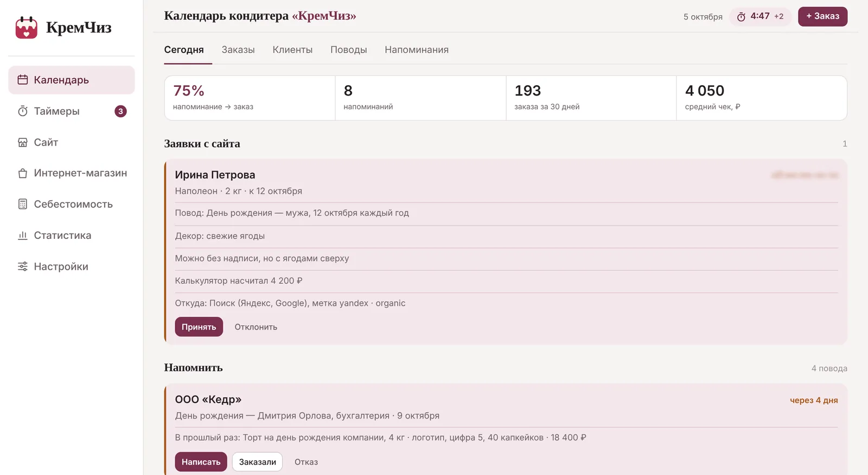Screen dimensions: 868x475
Task: Open Сайт section in sidebar
Action: click(x=72, y=142)
